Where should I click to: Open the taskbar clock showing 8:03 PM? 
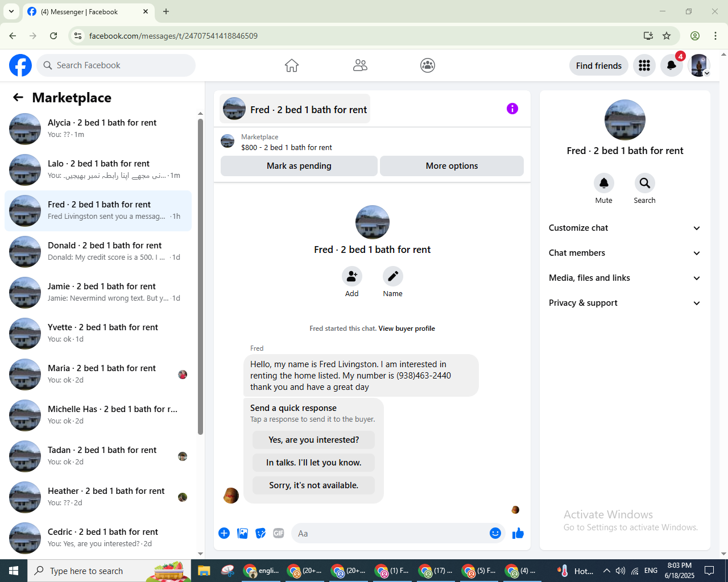pos(680,571)
